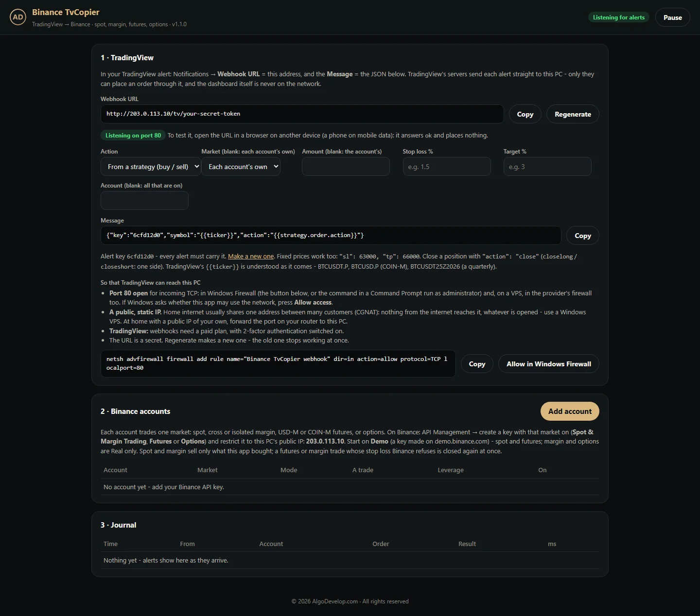Click the netsh firewall command box
Screen dimensions: 700x616
click(278, 363)
